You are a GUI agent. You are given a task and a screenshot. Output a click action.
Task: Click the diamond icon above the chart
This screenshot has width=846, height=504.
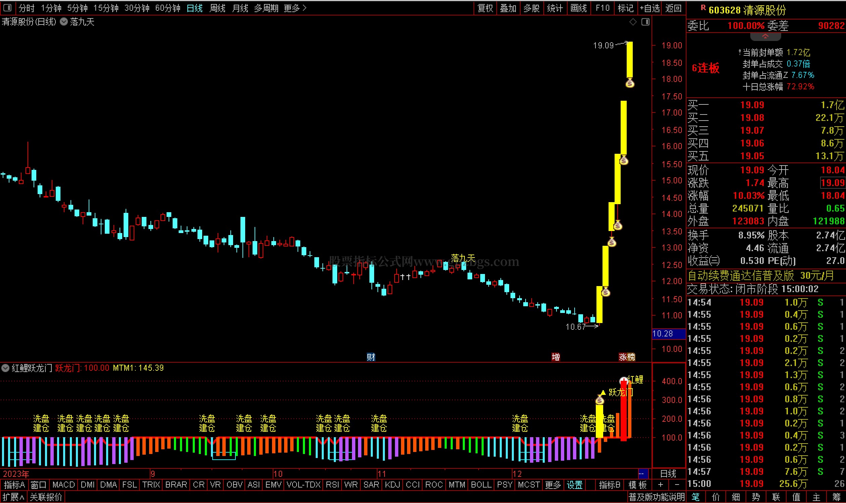tap(633, 22)
